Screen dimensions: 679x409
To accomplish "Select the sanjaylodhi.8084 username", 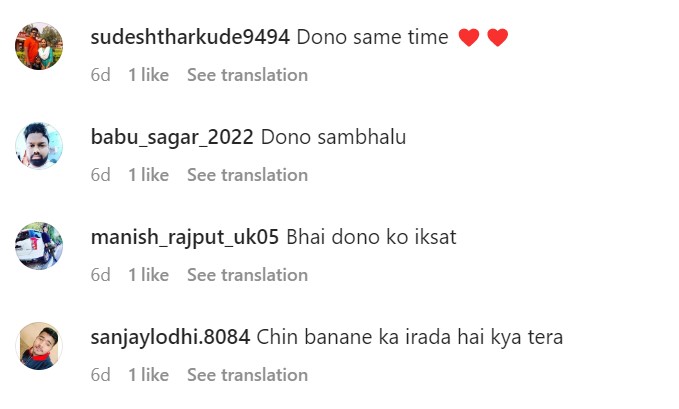I will tap(170, 338).
